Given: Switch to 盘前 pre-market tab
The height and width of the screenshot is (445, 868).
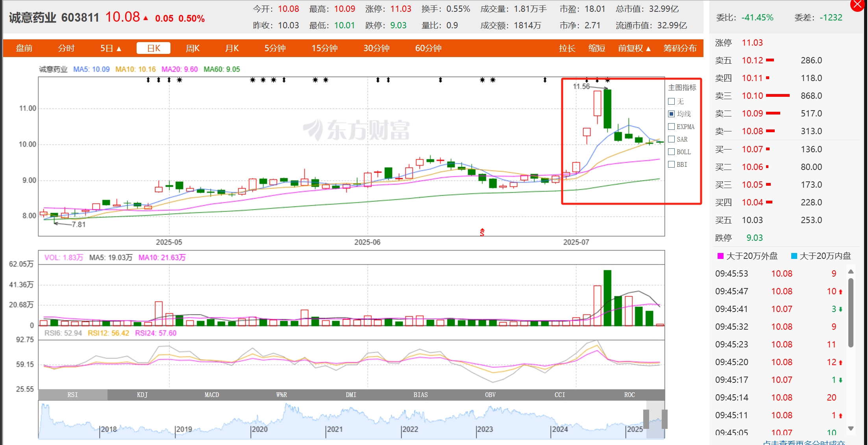Looking at the screenshot, I should click(24, 48).
